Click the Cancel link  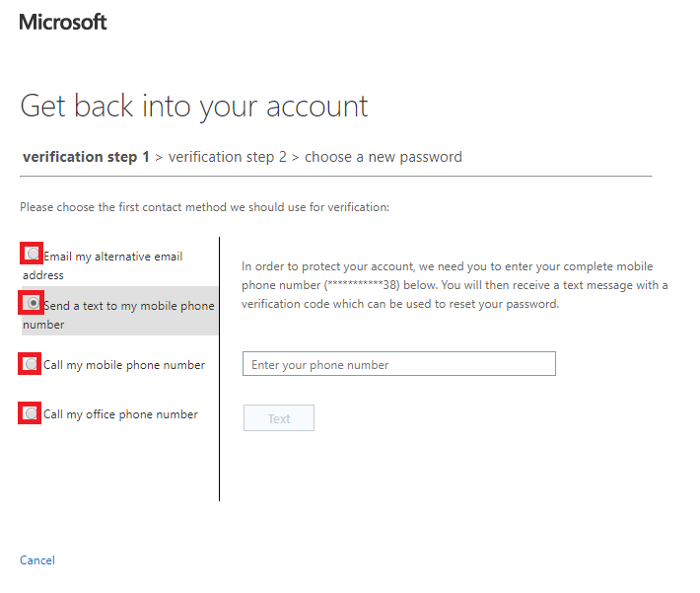pyautogui.click(x=37, y=560)
